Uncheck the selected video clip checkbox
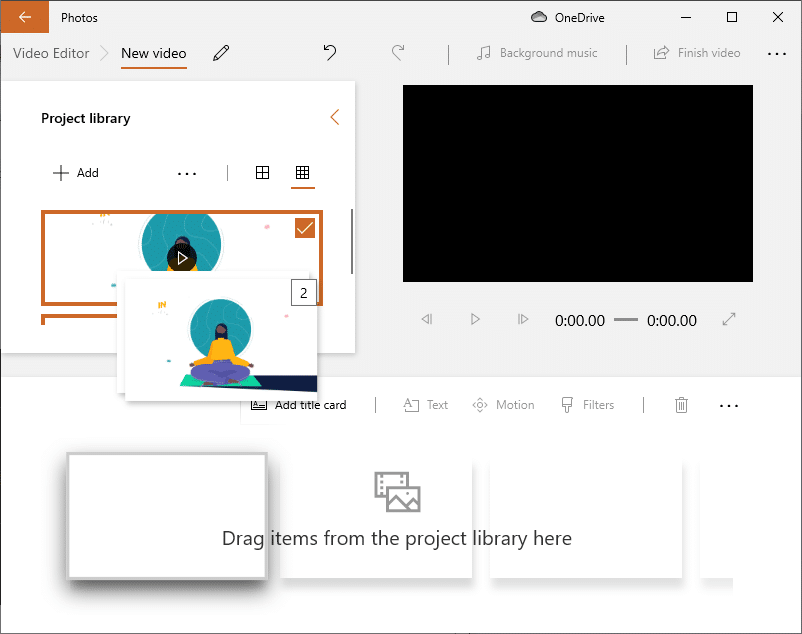 (x=305, y=228)
